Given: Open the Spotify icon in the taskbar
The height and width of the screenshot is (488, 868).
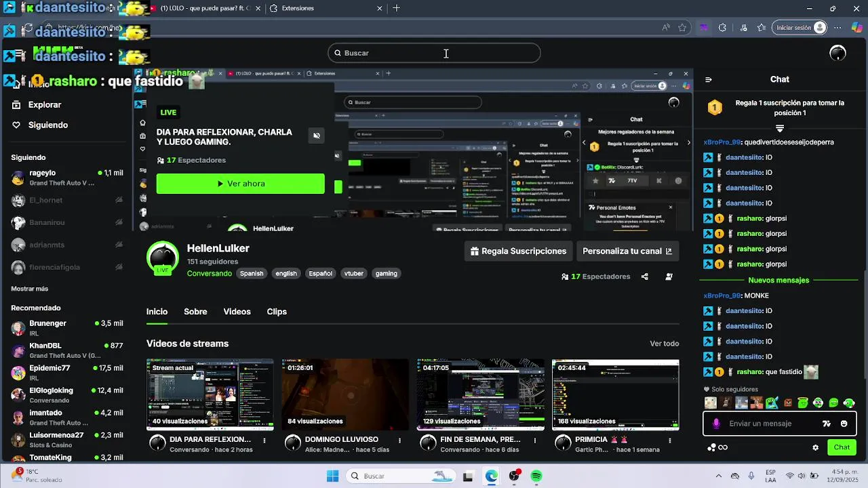Looking at the screenshot, I should pyautogui.click(x=536, y=476).
